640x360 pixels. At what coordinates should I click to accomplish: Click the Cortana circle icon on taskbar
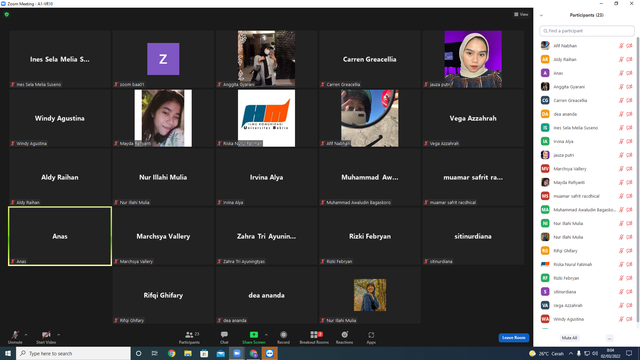(138, 353)
